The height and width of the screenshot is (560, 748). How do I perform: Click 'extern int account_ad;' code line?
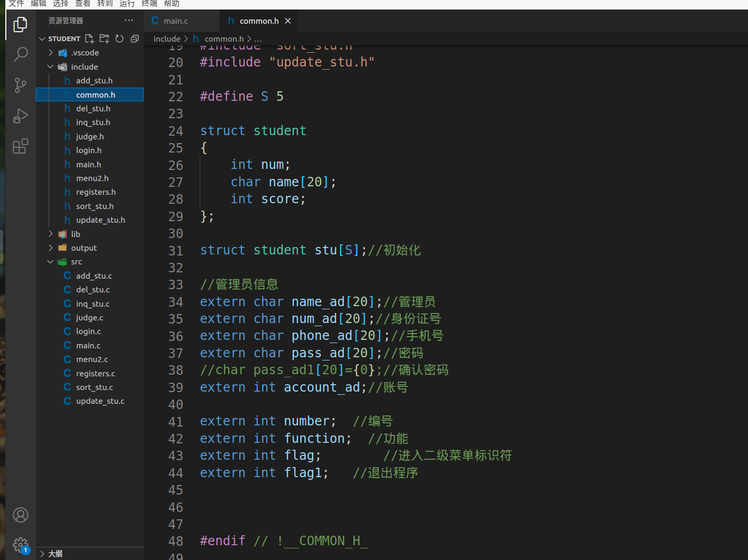point(283,387)
